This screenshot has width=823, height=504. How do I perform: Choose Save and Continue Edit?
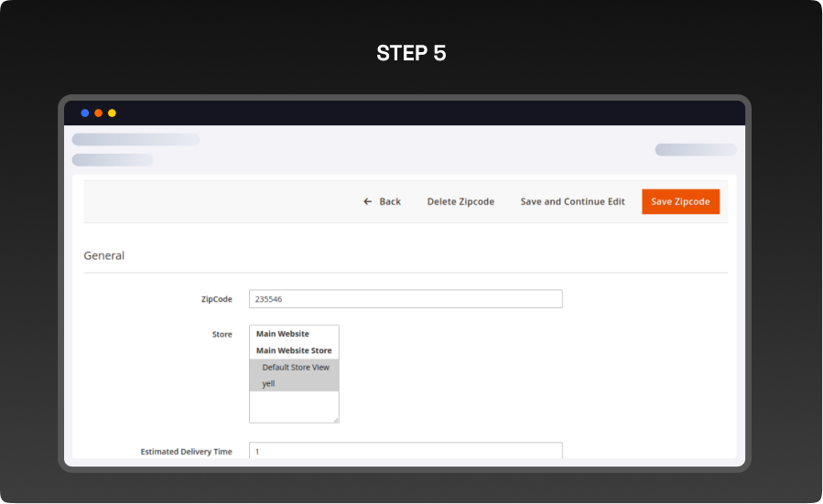tap(572, 201)
